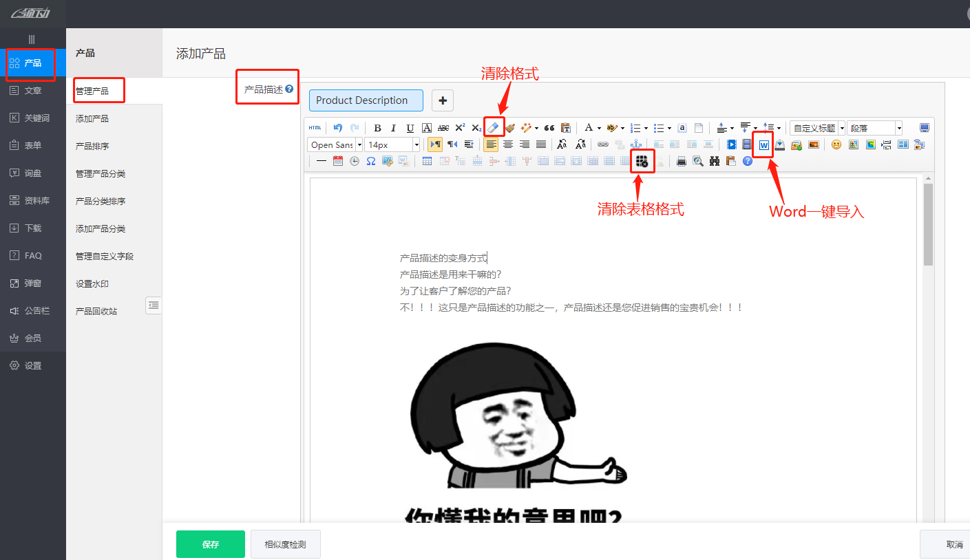Click the 清除格式 (clear formatting) eraser icon
This screenshot has height=560, width=970.
point(494,128)
